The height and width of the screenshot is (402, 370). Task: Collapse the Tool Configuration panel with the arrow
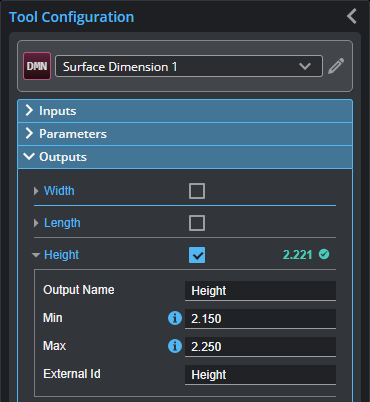coord(352,16)
